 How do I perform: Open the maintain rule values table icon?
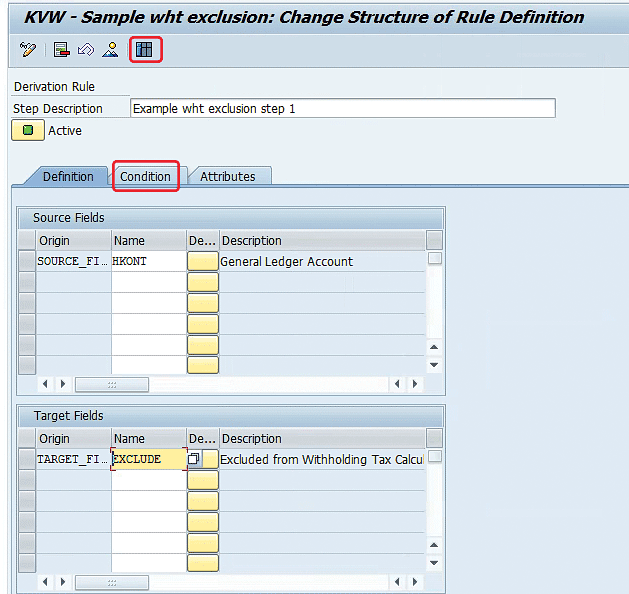(145, 50)
